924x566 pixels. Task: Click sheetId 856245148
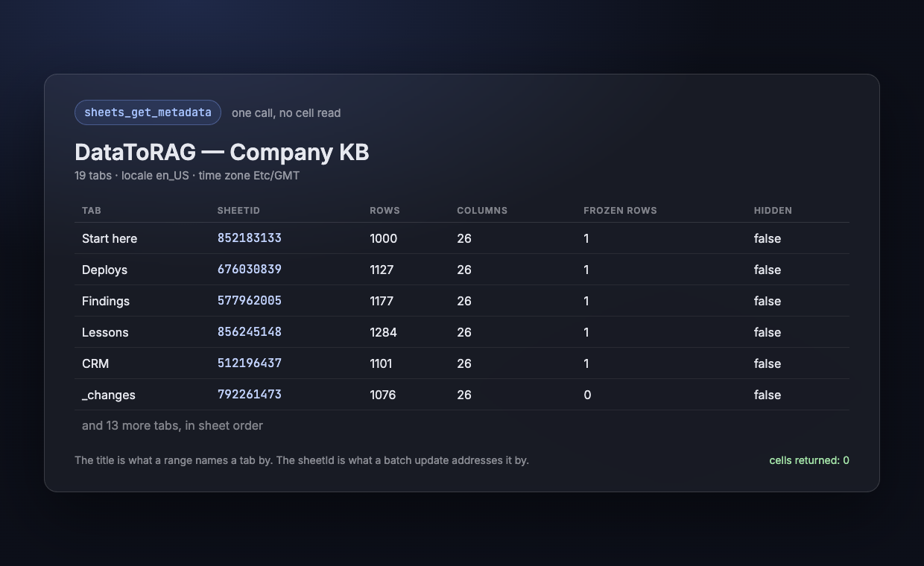pos(250,332)
